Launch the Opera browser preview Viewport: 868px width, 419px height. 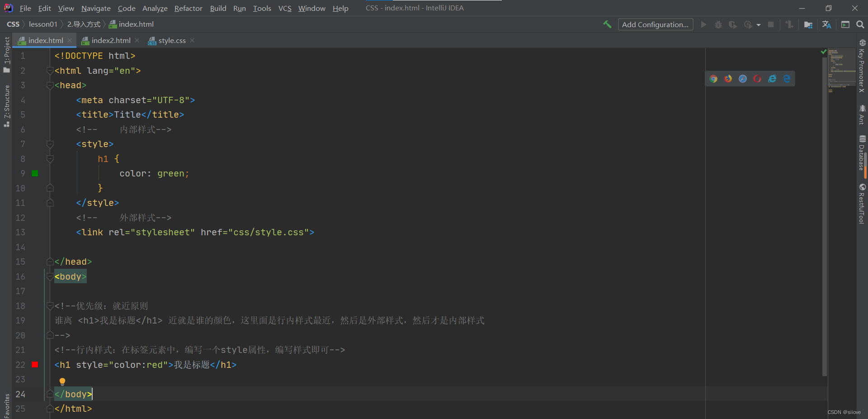click(757, 78)
